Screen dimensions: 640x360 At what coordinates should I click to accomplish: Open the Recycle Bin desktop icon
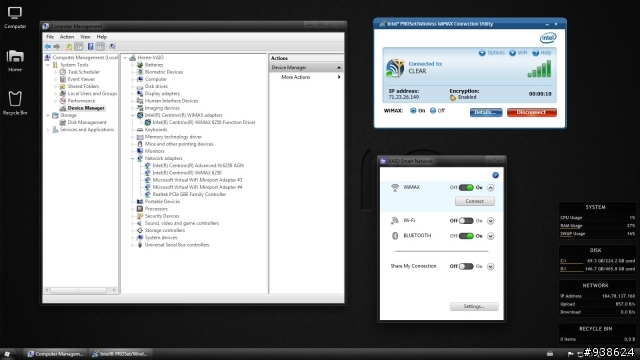15,103
